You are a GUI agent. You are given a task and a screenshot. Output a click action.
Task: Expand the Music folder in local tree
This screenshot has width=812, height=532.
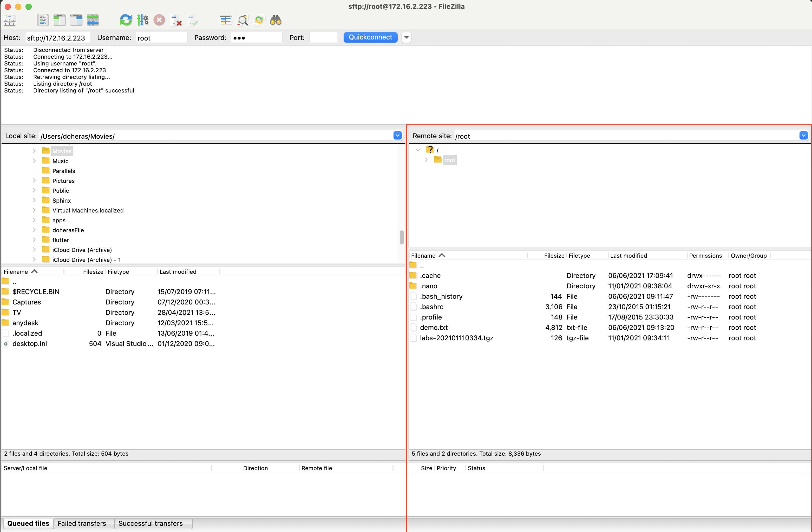point(34,161)
